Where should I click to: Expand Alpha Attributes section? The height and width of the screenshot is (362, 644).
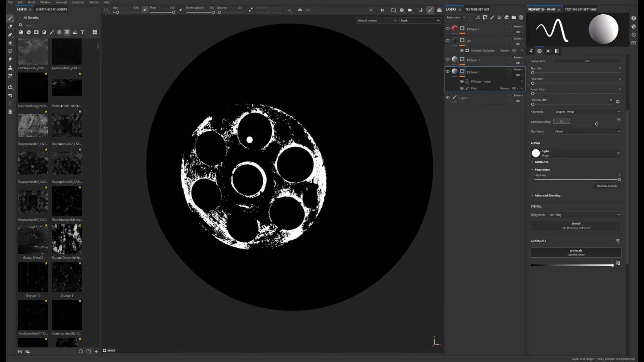tap(532, 162)
